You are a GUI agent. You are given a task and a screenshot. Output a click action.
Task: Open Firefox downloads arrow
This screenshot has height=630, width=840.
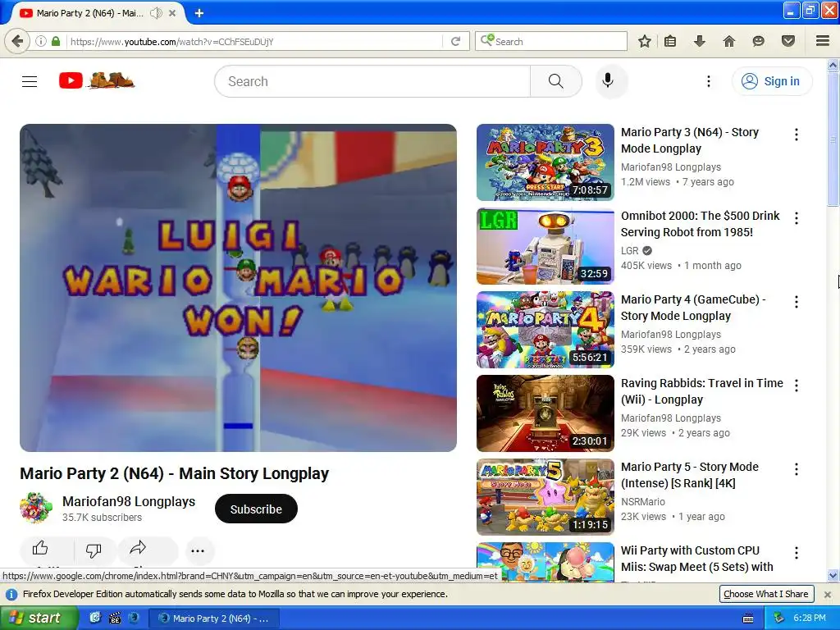(700, 41)
